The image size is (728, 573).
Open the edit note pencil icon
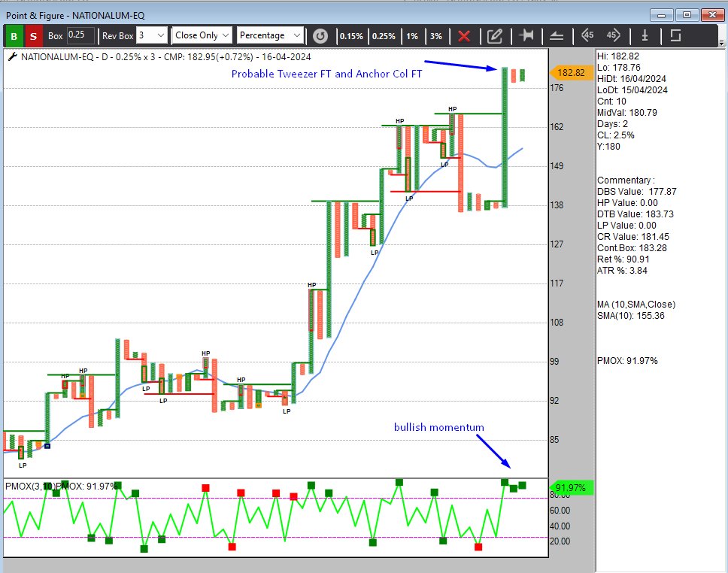[x=494, y=36]
